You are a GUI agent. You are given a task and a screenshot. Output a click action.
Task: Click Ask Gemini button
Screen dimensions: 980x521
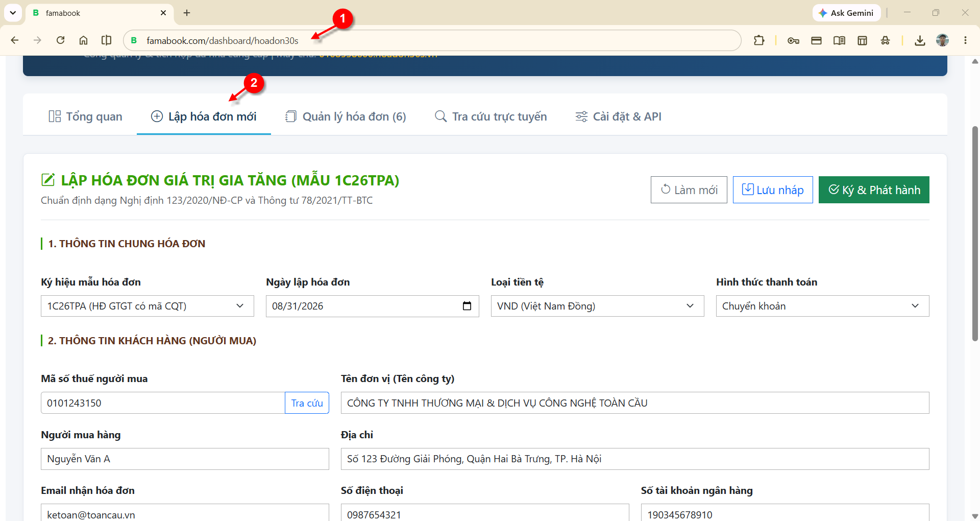pos(846,13)
